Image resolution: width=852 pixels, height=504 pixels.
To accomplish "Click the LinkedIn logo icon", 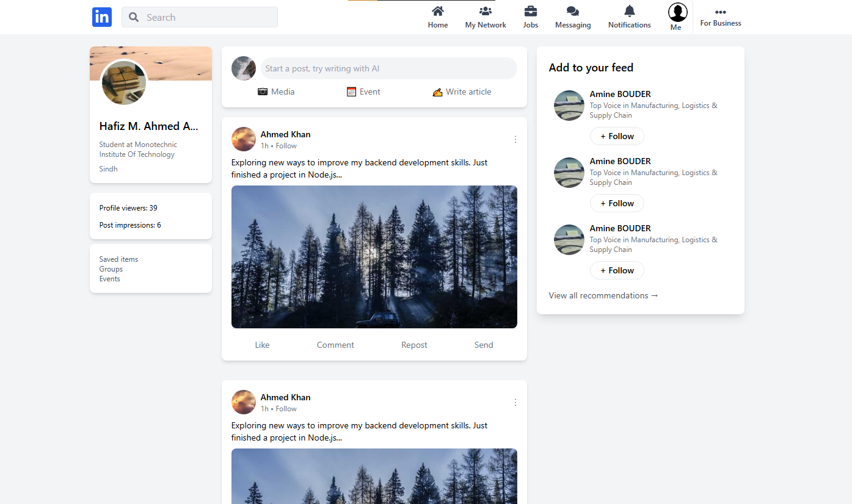I will pos(102,17).
